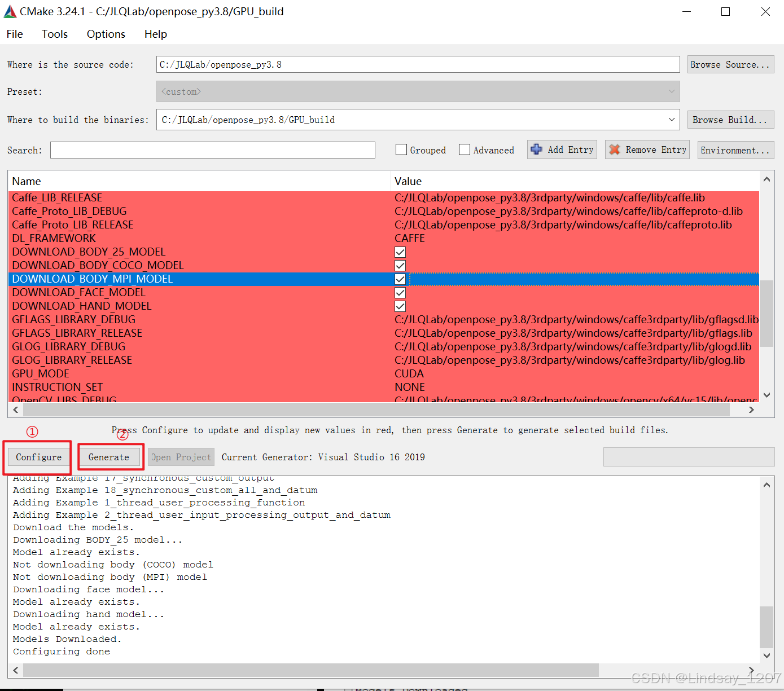Minimize the CMake window

tap(686, 11)
